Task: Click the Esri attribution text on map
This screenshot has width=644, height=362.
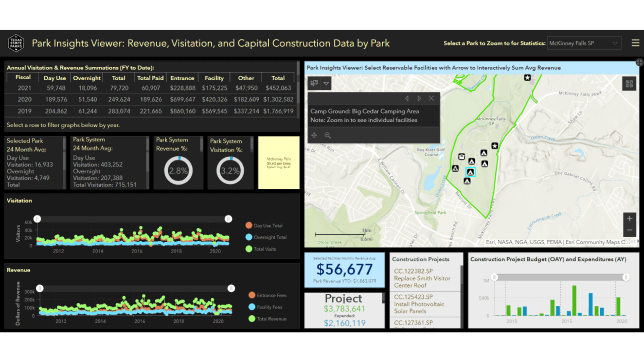Action: 556,242
